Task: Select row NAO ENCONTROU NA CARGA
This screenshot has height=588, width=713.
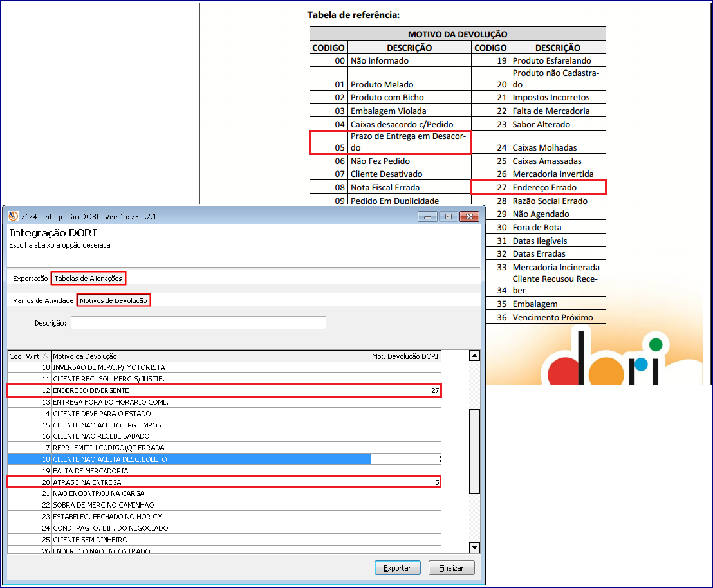Action: pos(224,494)
